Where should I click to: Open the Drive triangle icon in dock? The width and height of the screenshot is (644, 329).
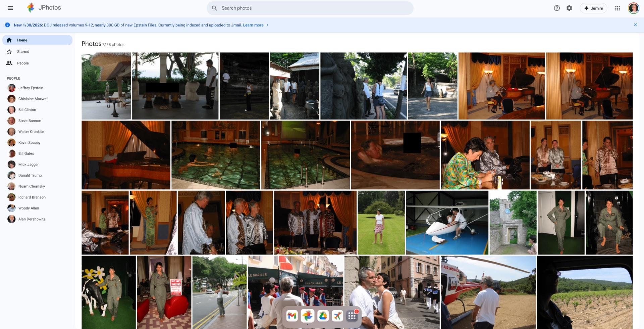pos(323,316)
